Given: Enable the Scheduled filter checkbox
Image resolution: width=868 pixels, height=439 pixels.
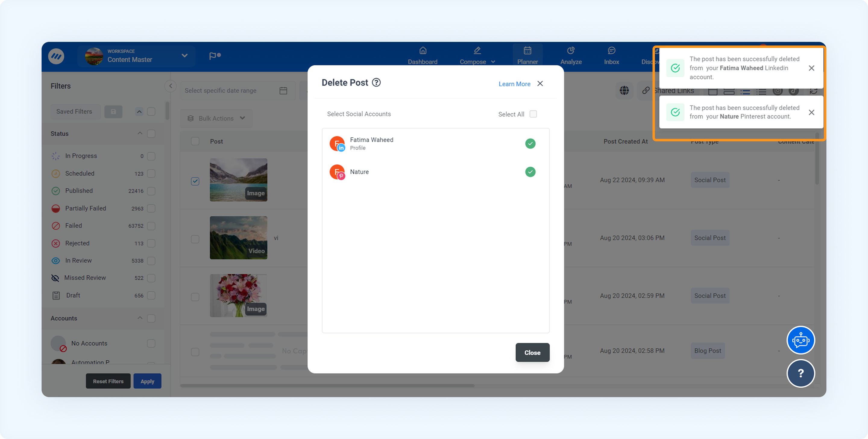Looking at the screenshot, I should click(x=151, y=174).
